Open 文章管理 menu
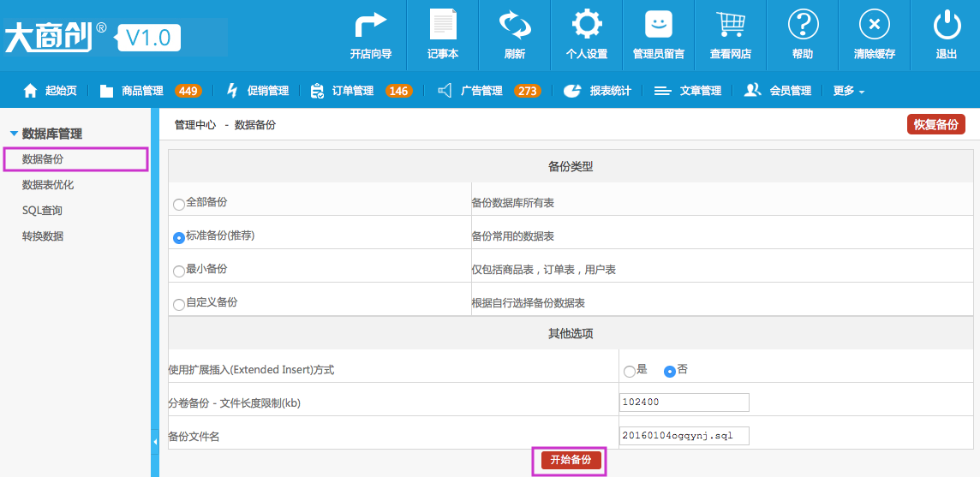The height and width of the screenshot is (477, 980). point(701,92)
